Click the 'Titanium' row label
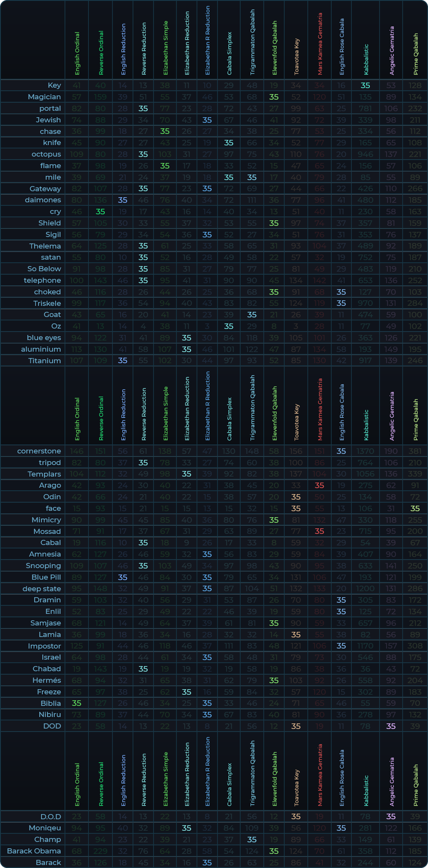Viewport: 428px width, 868px height. point(44,361)
